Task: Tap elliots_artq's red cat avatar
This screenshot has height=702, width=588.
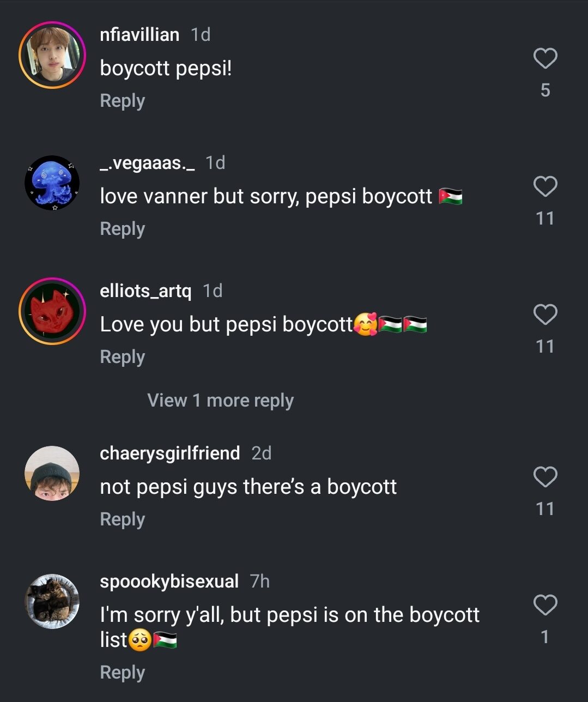Action: pyautogui.click(x=52, y=311)
